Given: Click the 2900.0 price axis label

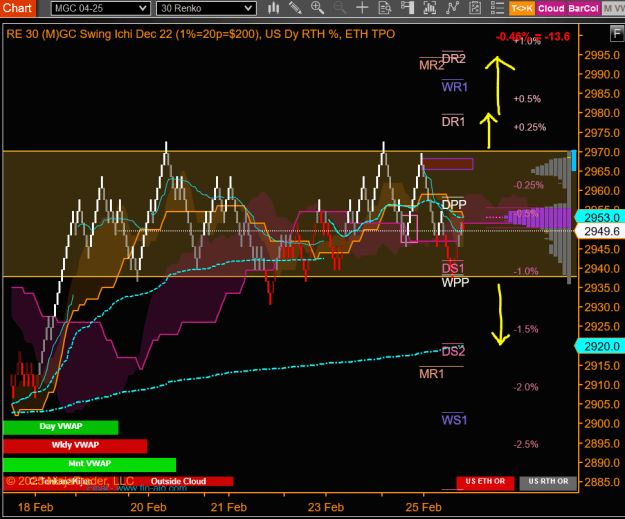Looking at the screenshot, I should [x=602, y=424].
